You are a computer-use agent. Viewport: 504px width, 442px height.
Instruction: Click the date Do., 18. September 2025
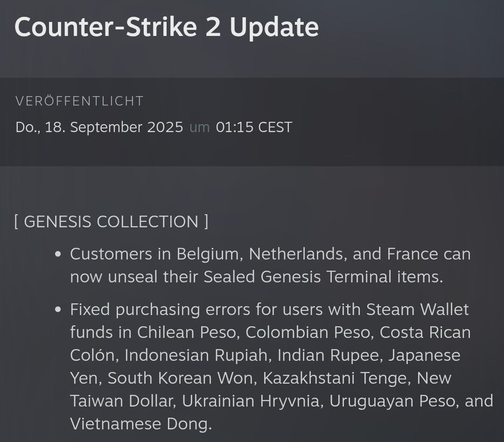click(x=99, y=127)
